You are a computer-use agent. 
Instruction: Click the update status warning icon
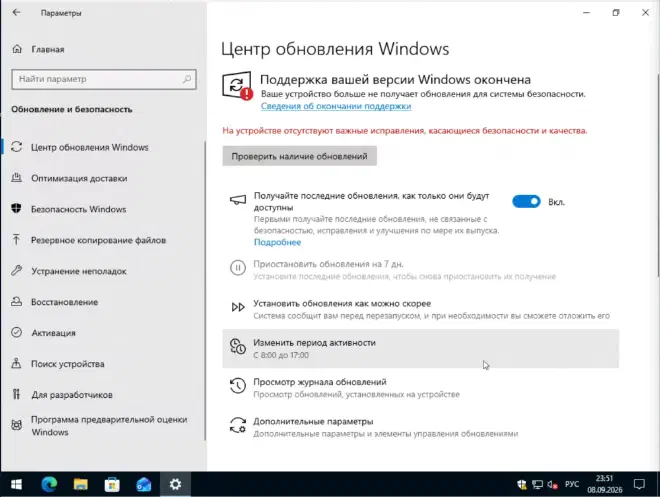point(237,86)
